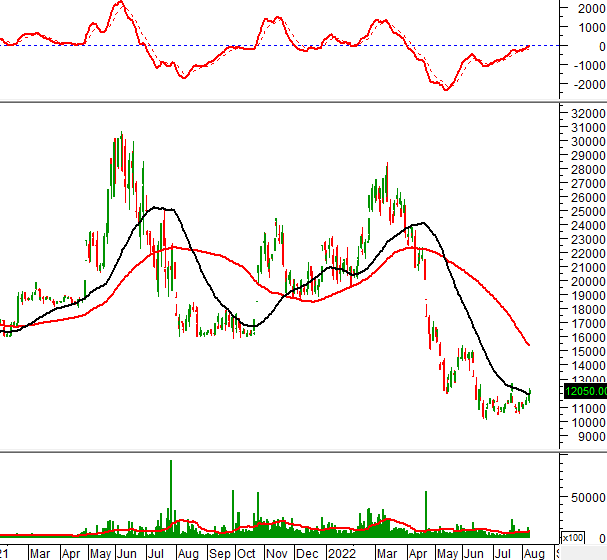This screenshot has width=607, height=560.
Task: Click the 18000 price axis label
Action: click(x=588, y=309)
